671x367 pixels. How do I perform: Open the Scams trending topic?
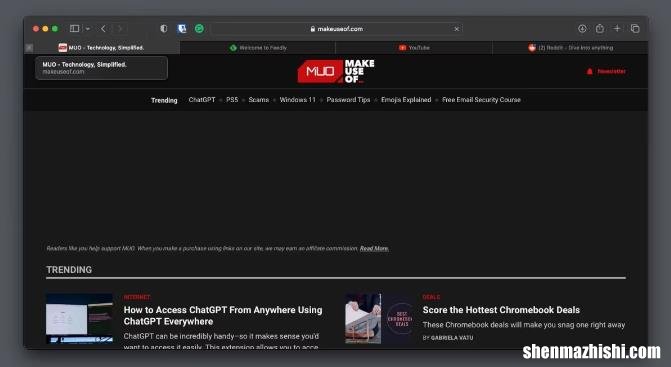(259, 100)
